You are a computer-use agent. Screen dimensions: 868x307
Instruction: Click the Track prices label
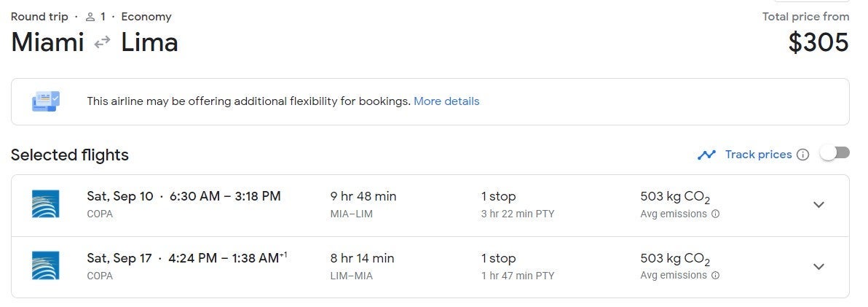(x=758, y=155)
